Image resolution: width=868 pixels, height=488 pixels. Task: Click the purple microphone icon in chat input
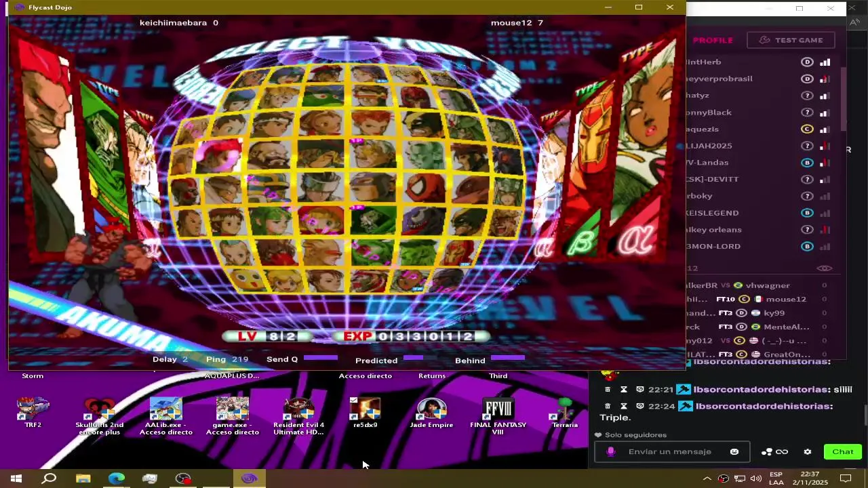tap(610, 452)
